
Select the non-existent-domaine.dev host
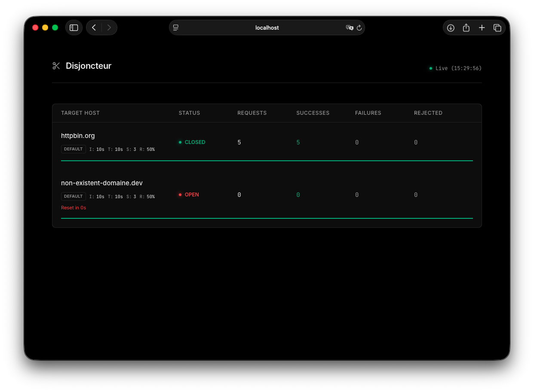click(102, 183)
